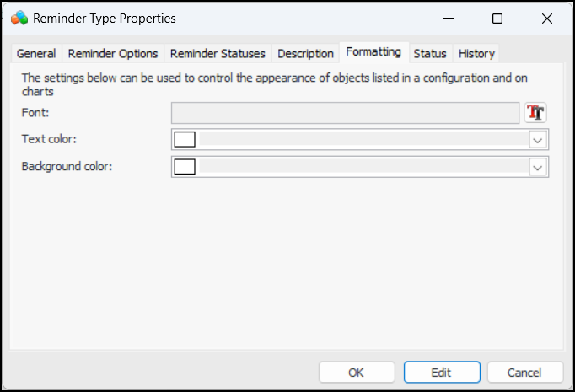Screen dimensions: 575x392
Task: Select the Description tab
Action: click(x=305, y=53)
